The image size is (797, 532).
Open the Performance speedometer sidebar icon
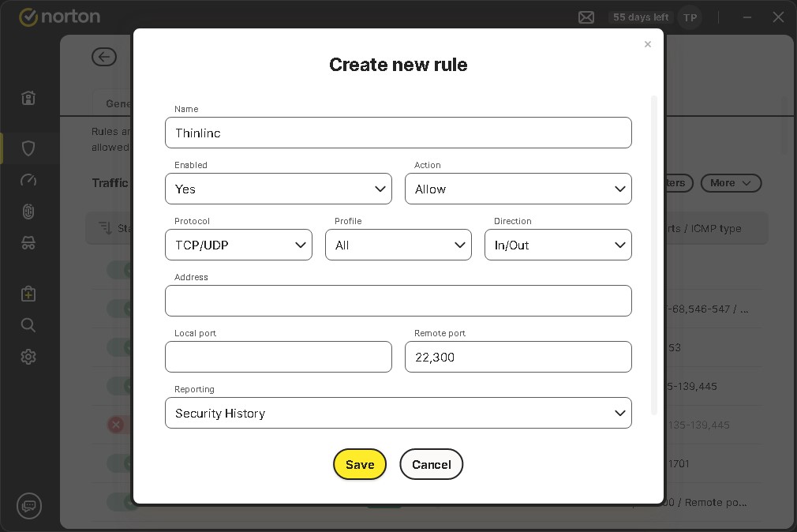tap(28, 180)
